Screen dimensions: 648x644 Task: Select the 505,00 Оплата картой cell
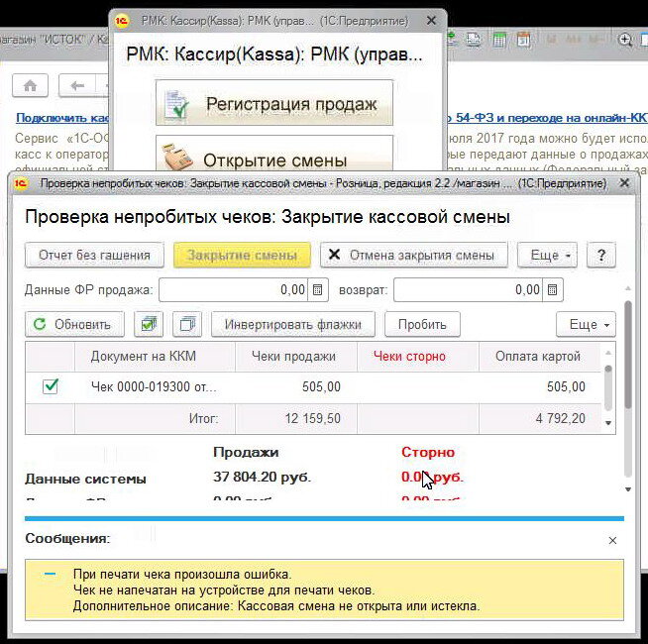coord(539,387)
